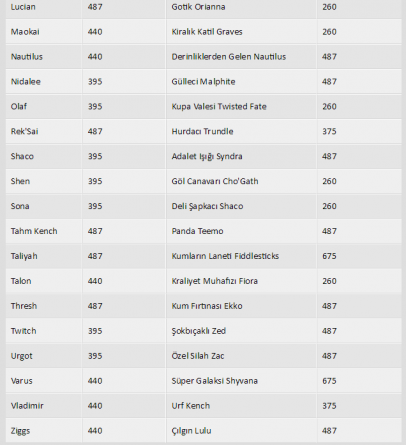406x445 pixels.
Task: Select Kiralık Katil Graves entry
Action: coord(207,32)
